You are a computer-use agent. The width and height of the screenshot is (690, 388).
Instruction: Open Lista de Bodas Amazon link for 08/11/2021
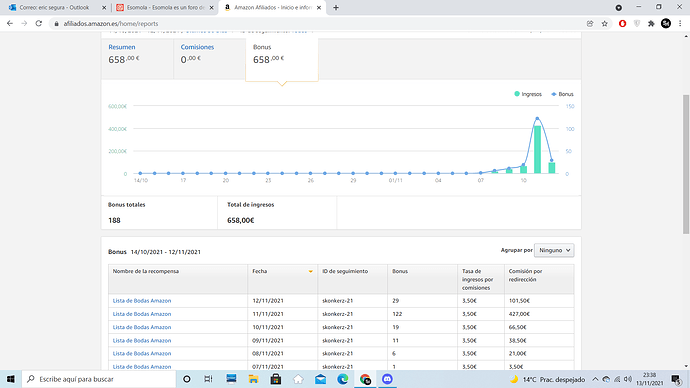(x=142, y=354)
